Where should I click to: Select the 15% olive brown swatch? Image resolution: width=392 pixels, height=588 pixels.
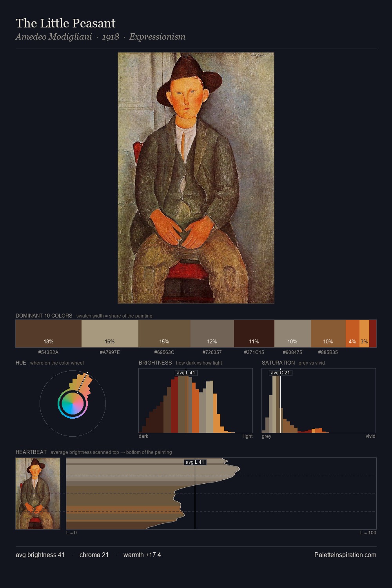[x=164, y=334]
